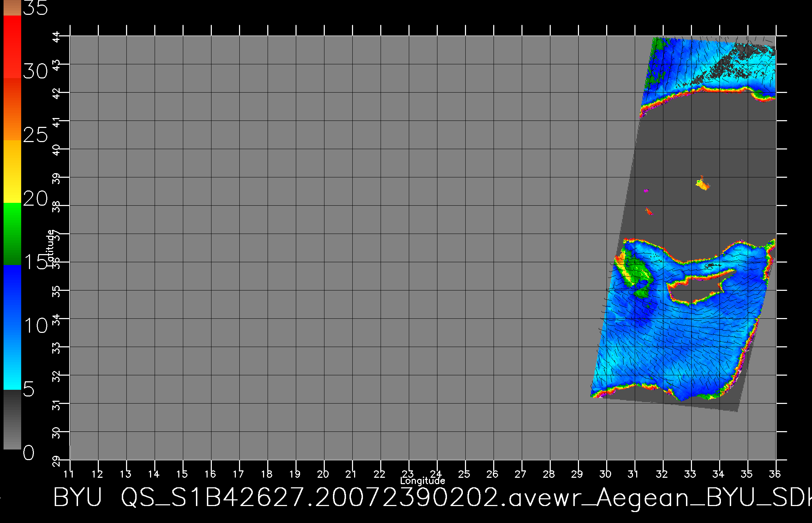Viewport: 812px width, 523px height.
Task: Click longitude tick label "13"
Action: pyautogui.click(x=126, y=474)
